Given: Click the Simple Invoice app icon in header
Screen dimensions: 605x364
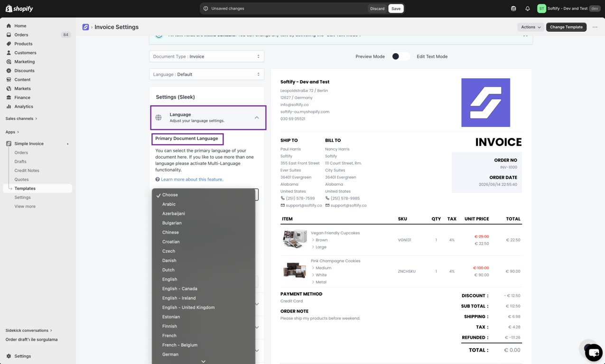Looking at the screenshot, I should (x=85, y=27).
